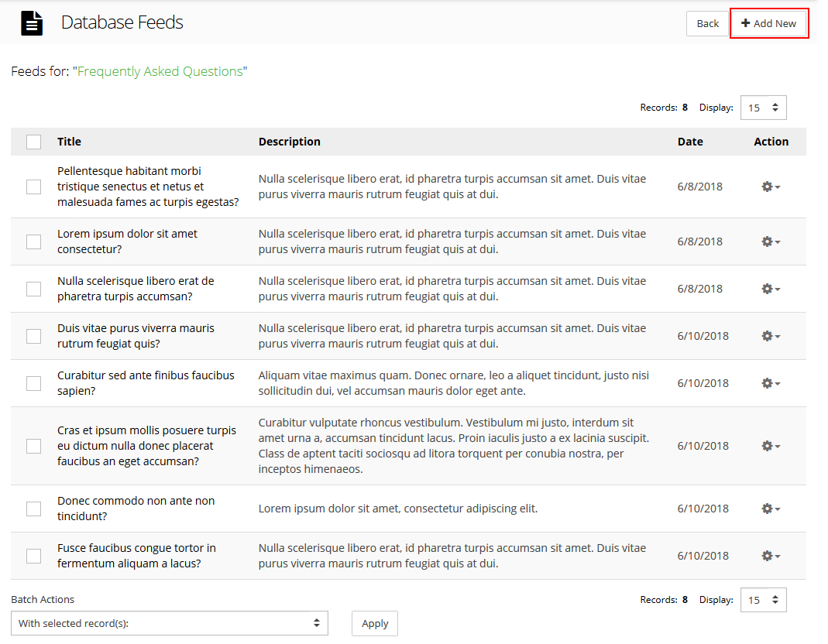Open gear menu for Curabitur sed ante row
Image resolution: width=828 pixels, height=644 pixels.
770,383
